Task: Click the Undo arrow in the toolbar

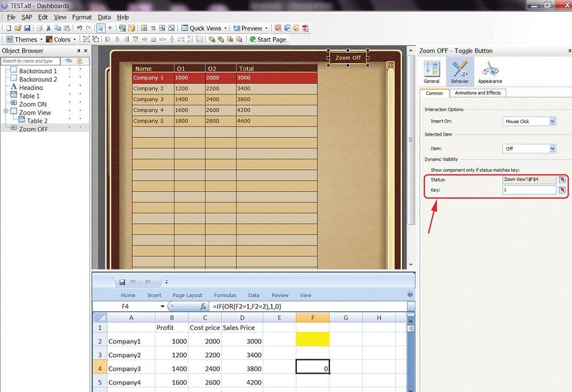Action: click(80, 28)
